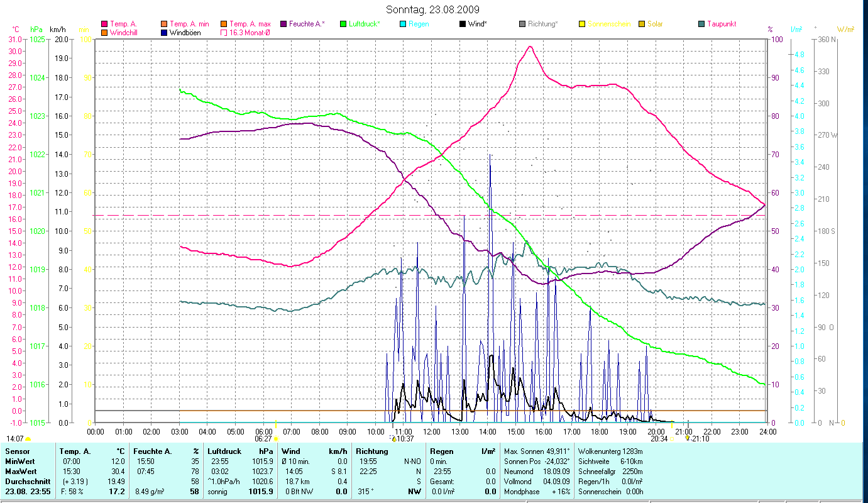Image resolution: width=868 pixels, height=503 pixels.
Task: Click the Luftdruck column header in table
Action: coord(223,451)
